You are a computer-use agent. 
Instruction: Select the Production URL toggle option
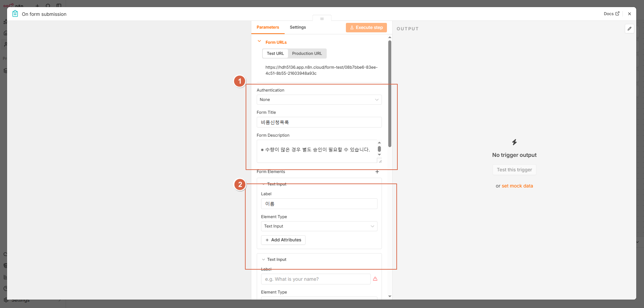click(307, 54)
